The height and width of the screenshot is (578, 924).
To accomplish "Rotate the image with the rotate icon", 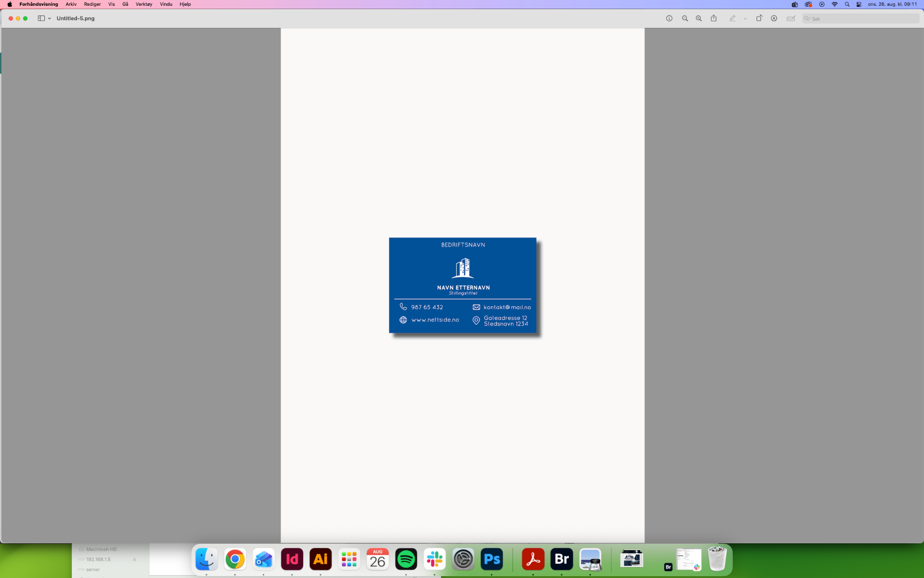I will [759, 18].
